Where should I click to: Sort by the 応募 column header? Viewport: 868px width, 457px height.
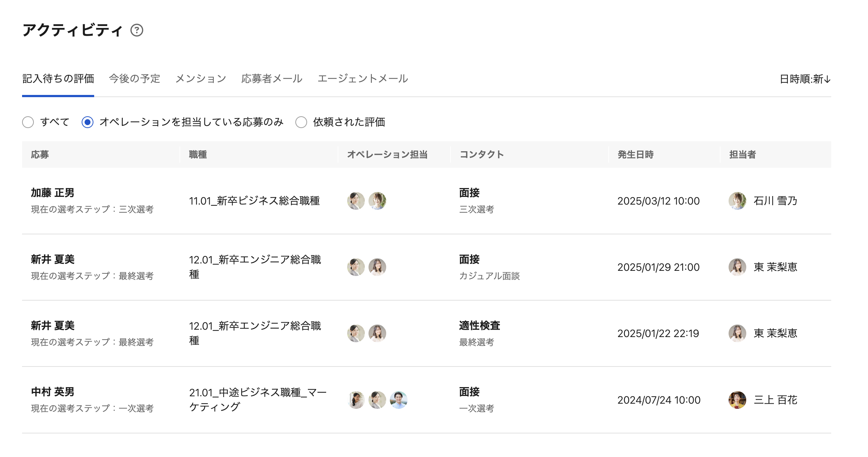click(x=40, y=155)
